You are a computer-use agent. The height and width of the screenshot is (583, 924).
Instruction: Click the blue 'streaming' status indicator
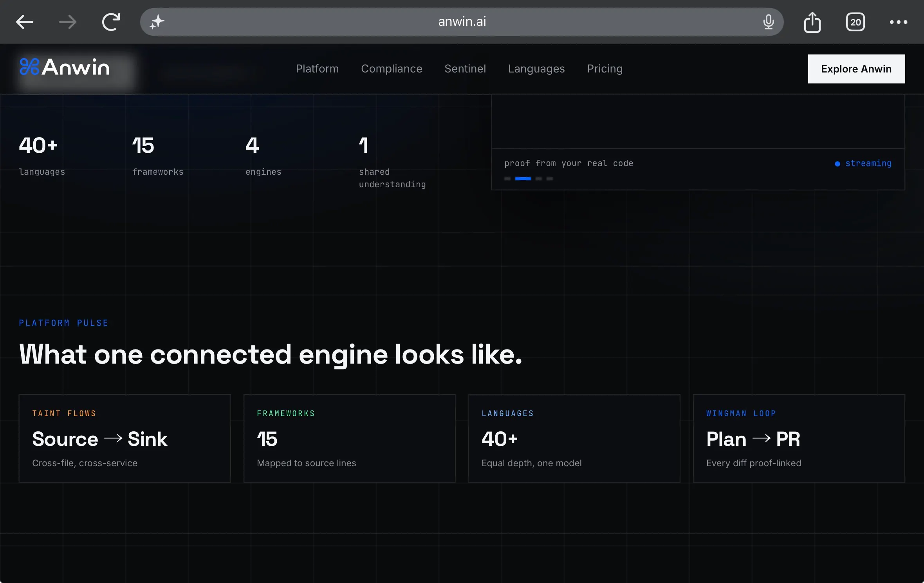(863, 163)
